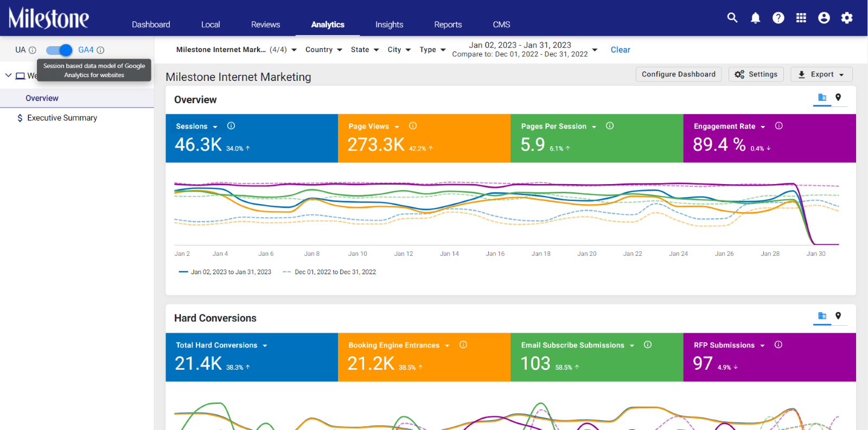
Task: Open the Milestone Internet Mark... location dropdown
Action: [237, 50]
